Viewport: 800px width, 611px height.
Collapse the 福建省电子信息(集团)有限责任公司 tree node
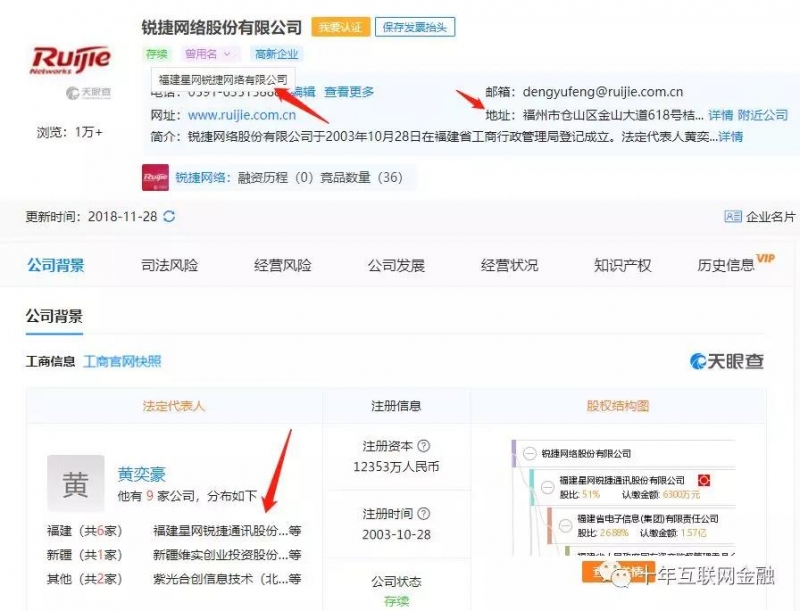click(x=565, y=525)
